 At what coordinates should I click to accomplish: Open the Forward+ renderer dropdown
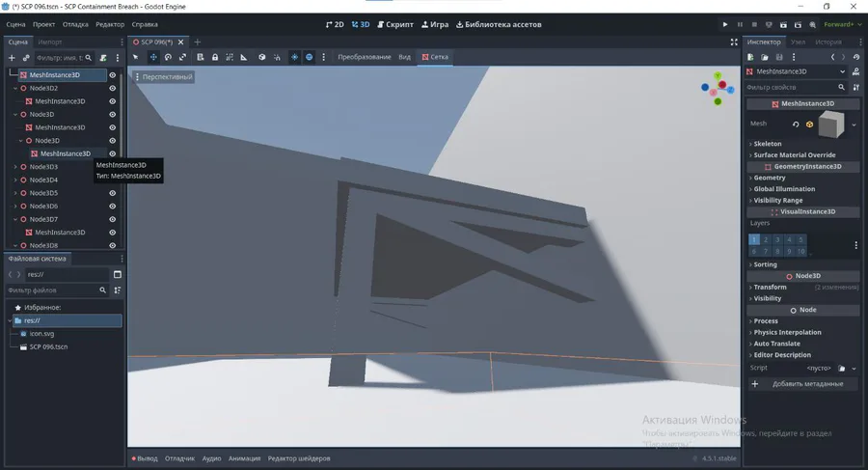(x=843, y=24)
